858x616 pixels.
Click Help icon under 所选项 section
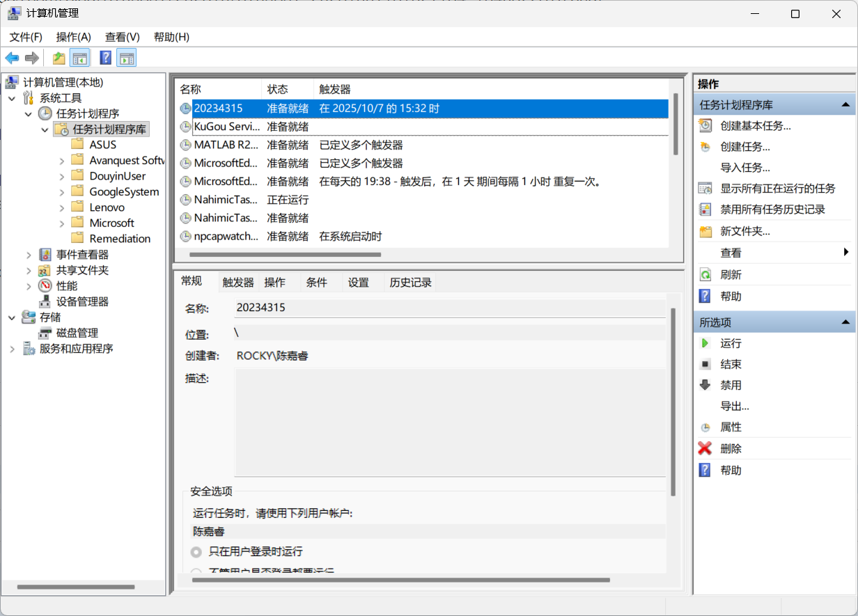(705, 471)
